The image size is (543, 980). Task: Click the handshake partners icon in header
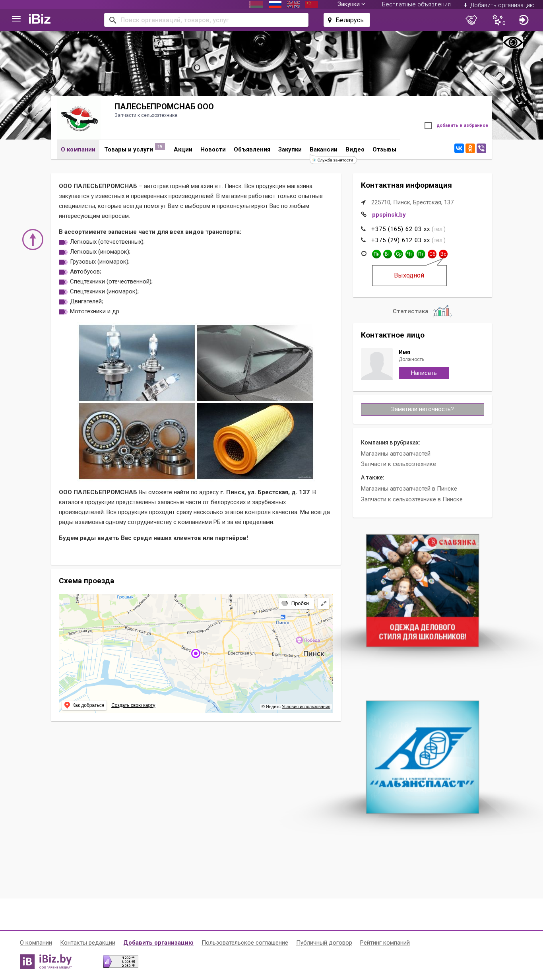coord(471,20)
